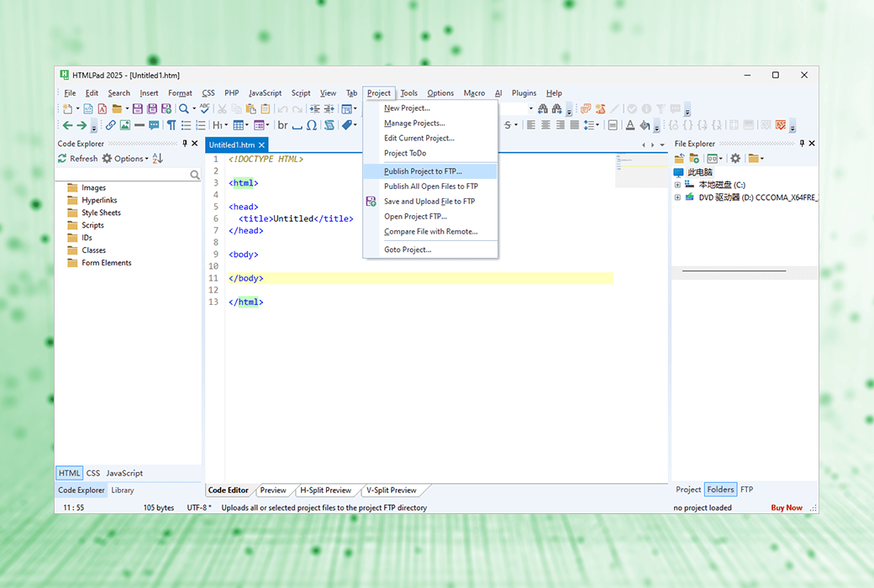Click the code minimap thumbnail

[x=641, y=170]
